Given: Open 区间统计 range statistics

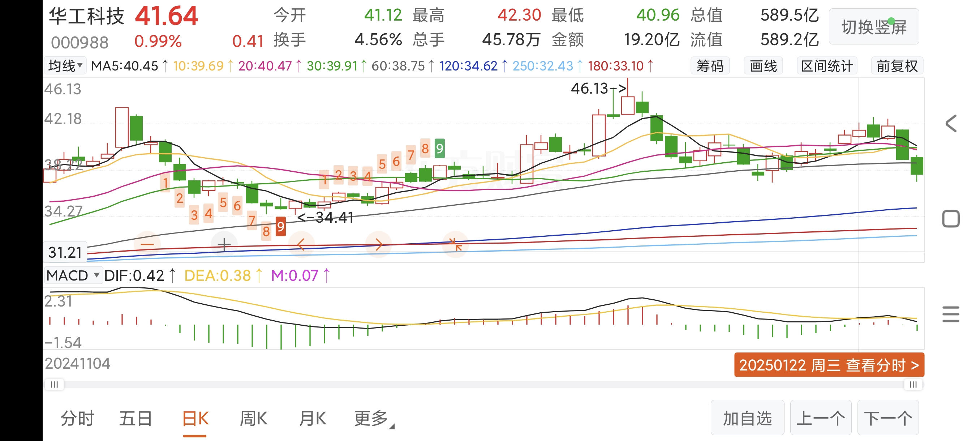Looking at the screenshot, I should click(x=827, y=66).
